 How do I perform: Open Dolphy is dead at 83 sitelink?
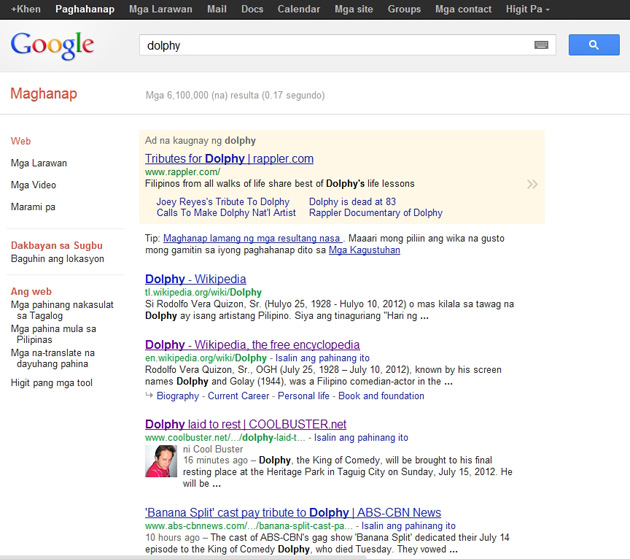click(352, 202)
